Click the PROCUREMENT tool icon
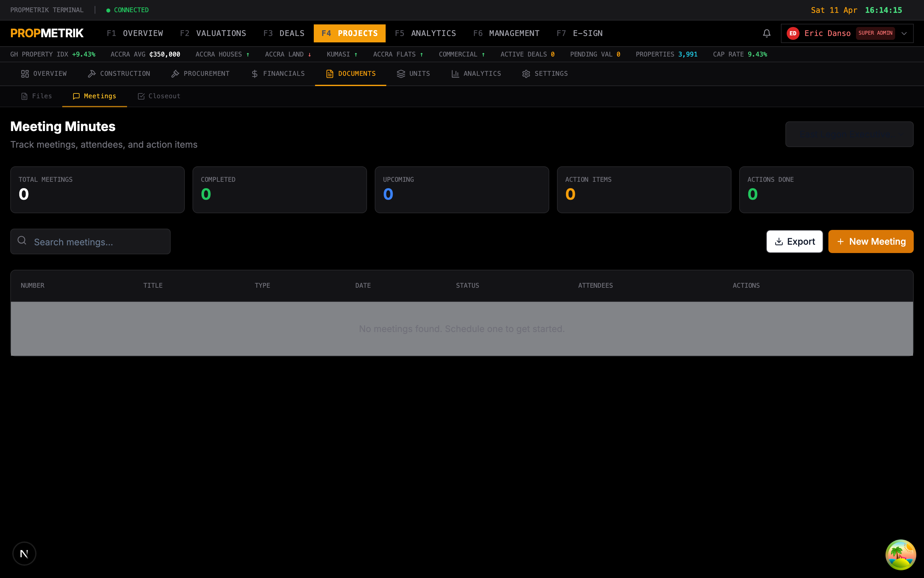924x578 pixels. (x=175, y=74)
